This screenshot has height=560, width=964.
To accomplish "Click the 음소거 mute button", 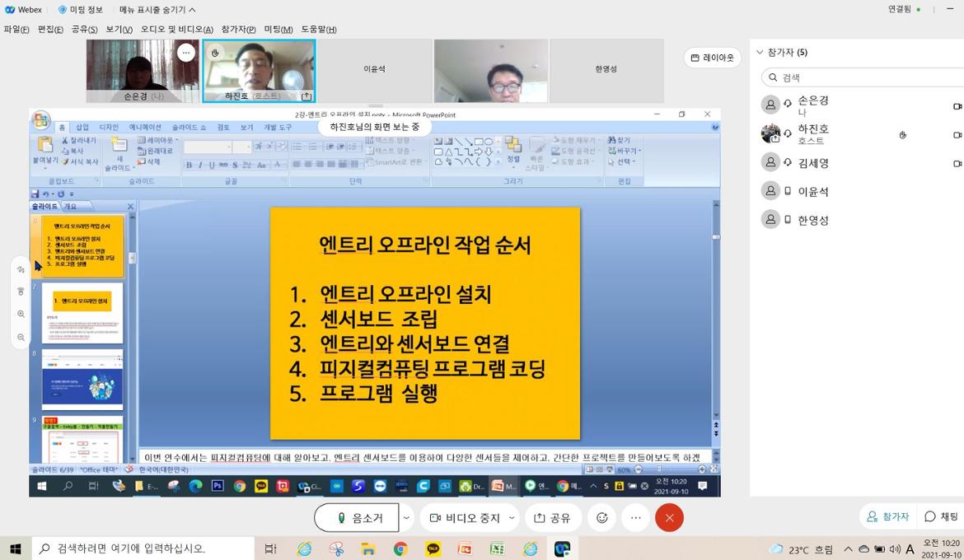I will [357, 517].
